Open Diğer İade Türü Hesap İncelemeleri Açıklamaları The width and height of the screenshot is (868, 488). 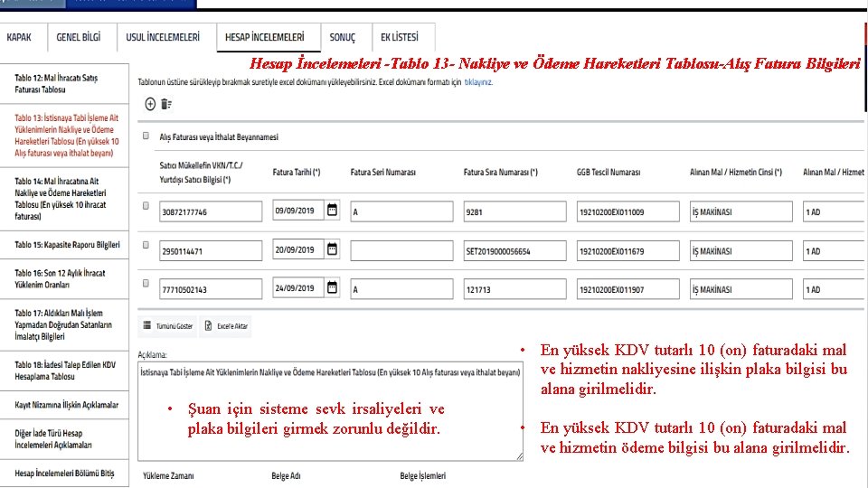64,439
